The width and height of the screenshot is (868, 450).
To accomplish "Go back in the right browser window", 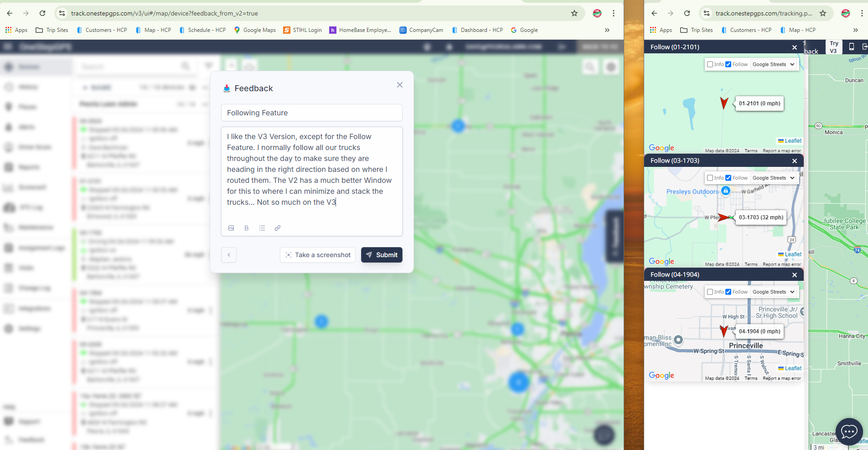I will 654,13.
